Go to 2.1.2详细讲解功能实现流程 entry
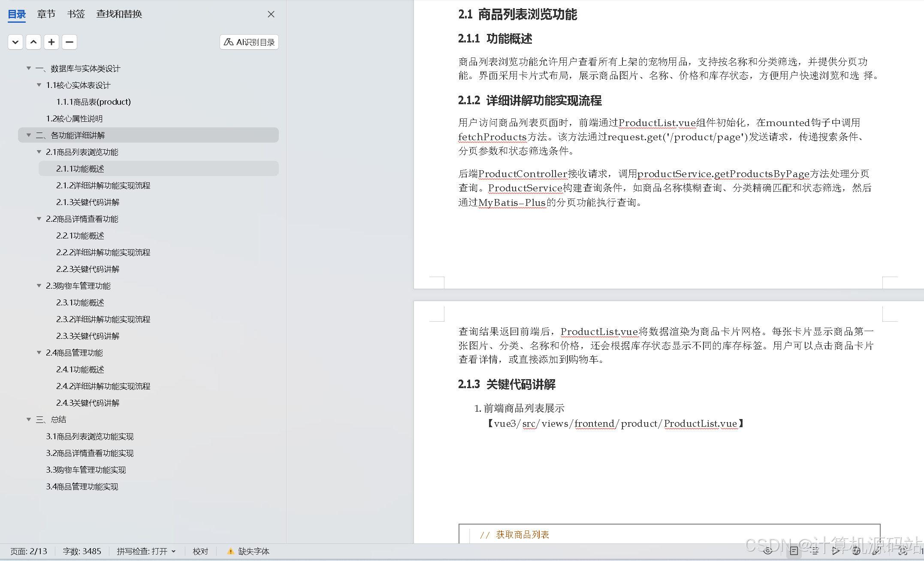 [x=103, y=185]
